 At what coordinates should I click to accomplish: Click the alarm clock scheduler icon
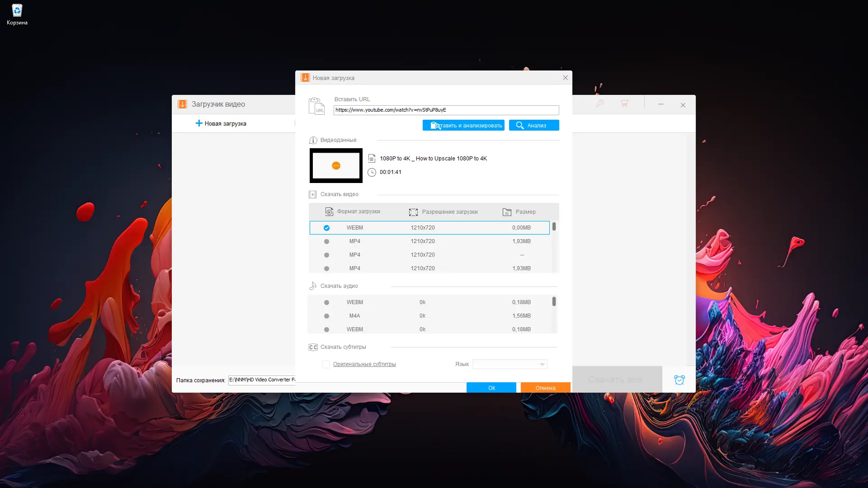coord(679,380)
